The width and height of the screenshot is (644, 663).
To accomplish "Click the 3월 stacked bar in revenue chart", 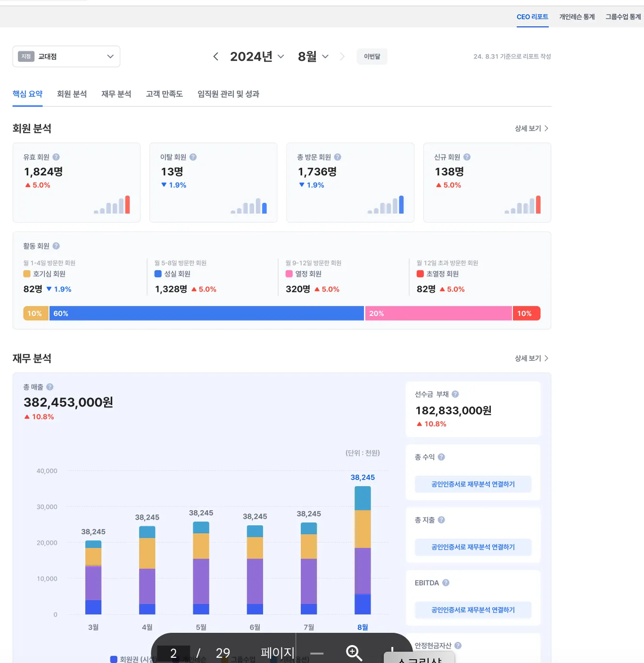I will (93, 578).
